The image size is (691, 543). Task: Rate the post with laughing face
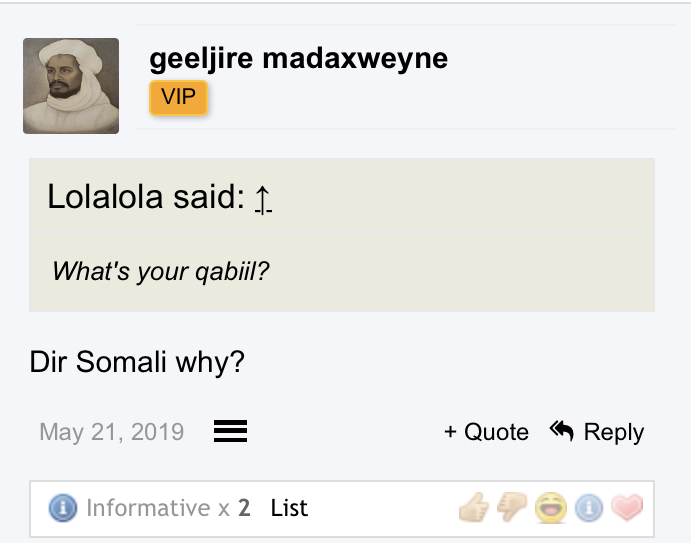tap(550, 508)
